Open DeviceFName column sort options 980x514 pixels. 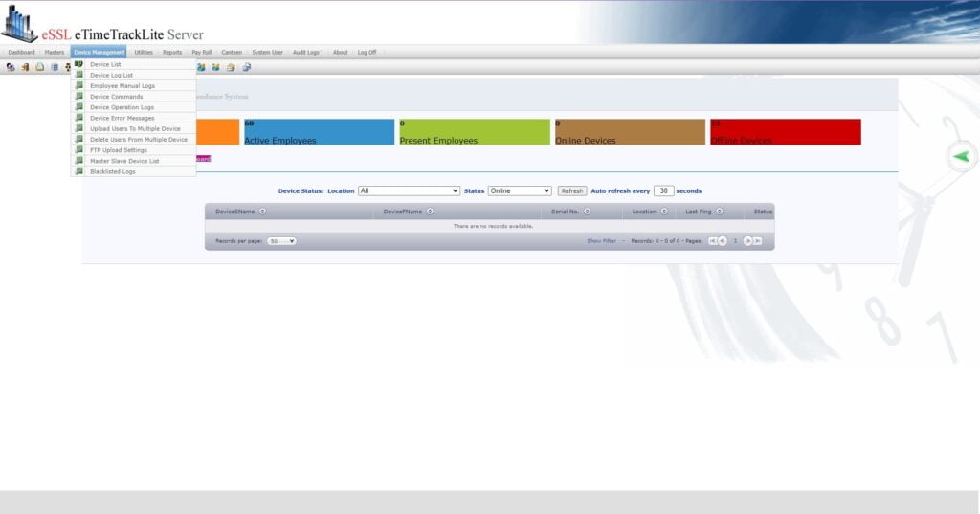click(430, 212)
